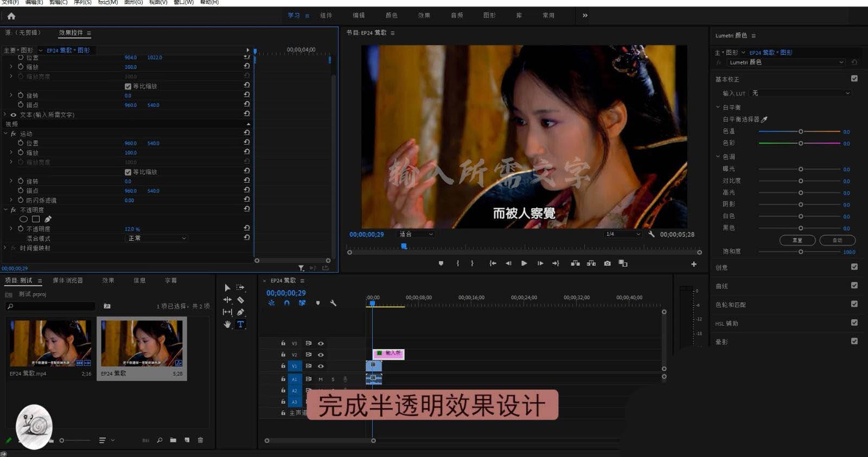Collapse the Opacity effect group
Image resolution: width=868 pixels, height=457 pixels.
[6, 210]
